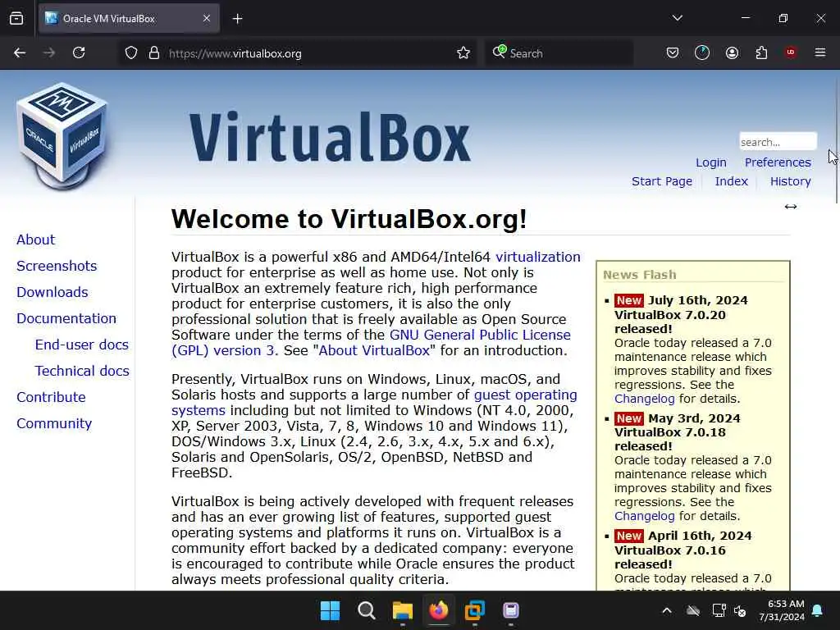The image size is (840, 630).
Task: Open the Pocket save icon
Action: pyautogui.click(x=673, y=52)
